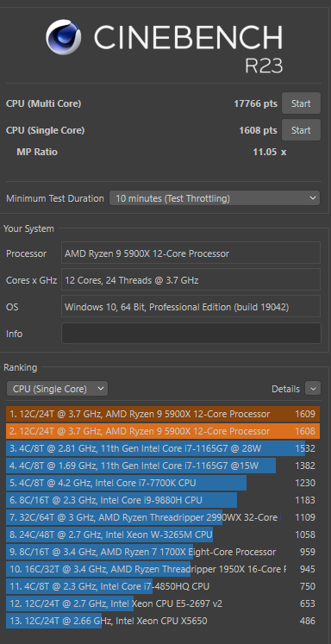Select ranking row 1 scoring 1609

tap(163, 414)
